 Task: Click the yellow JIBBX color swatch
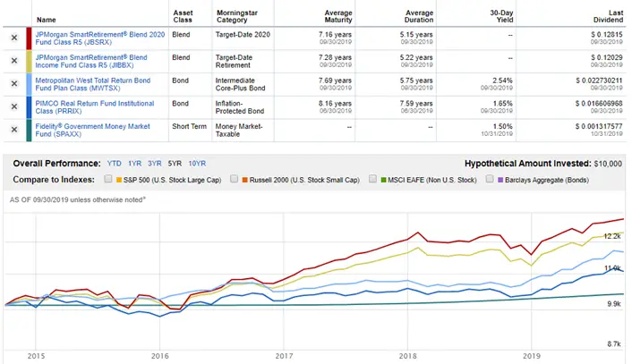coord(29,61)
